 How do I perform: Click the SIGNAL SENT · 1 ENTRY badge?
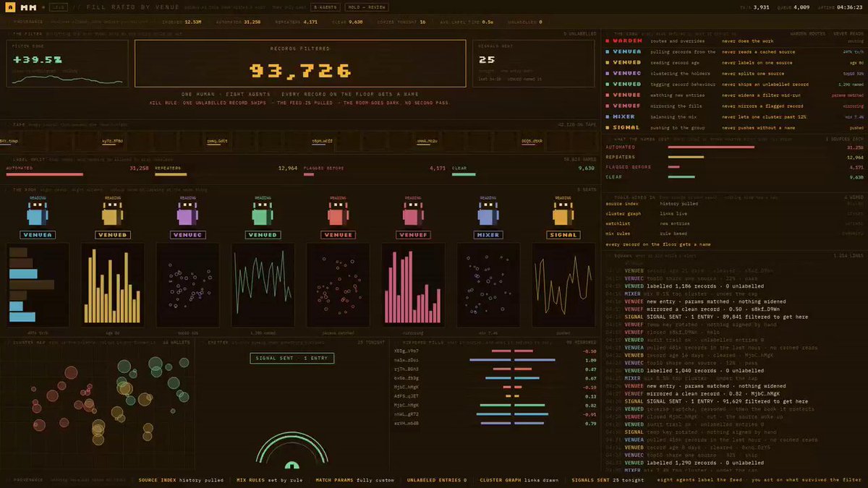tap(292, 359)
